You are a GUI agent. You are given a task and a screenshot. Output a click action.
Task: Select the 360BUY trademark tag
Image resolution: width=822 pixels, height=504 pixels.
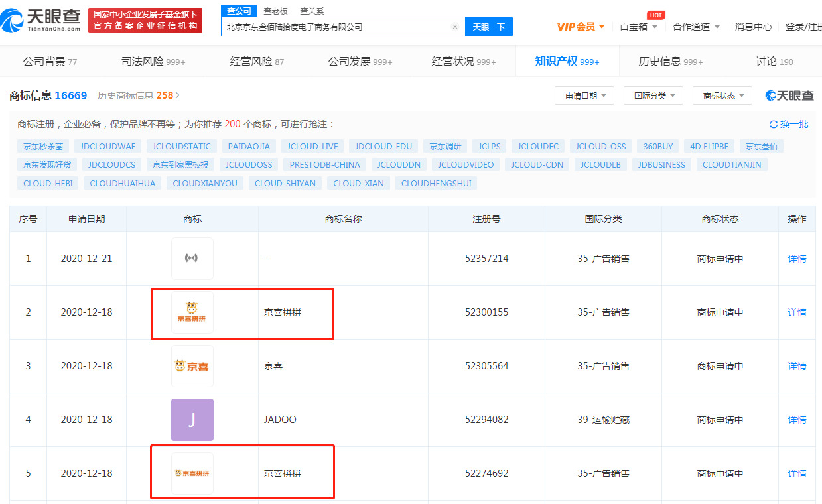pos(658,146)
